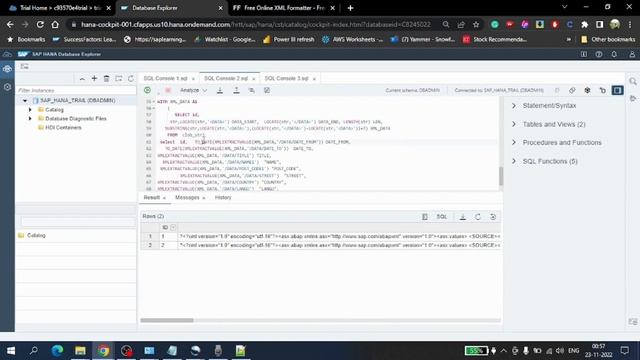Click the red cancel execution icon
Image resolution: width=640 pixels, height=360 pixels.
[x=168, y=90]
